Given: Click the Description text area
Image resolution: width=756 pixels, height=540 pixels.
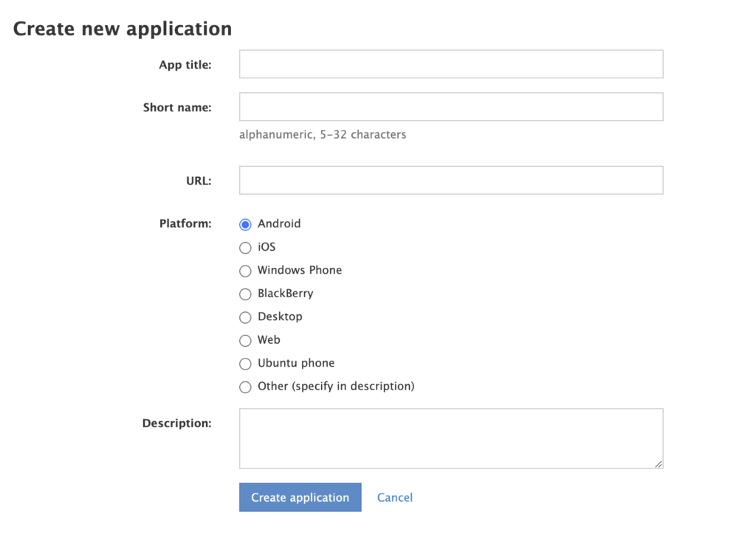Looking at the screenshot, I should 450,438.
